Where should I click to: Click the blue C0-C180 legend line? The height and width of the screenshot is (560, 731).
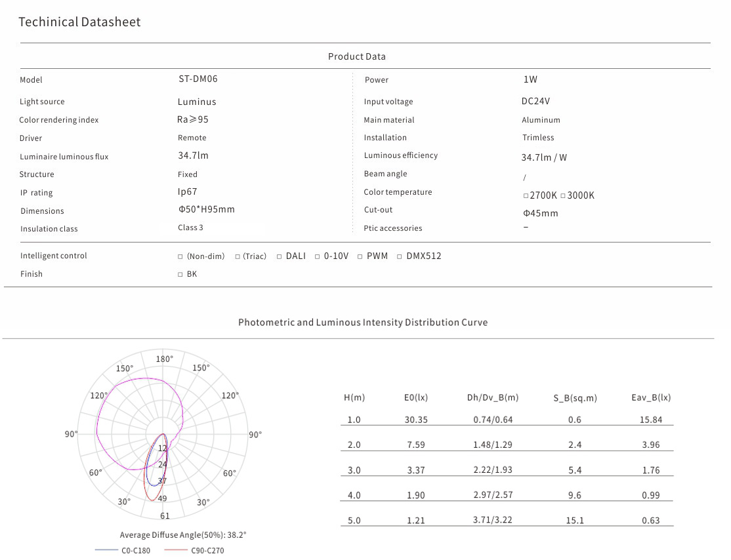[106, 550]
